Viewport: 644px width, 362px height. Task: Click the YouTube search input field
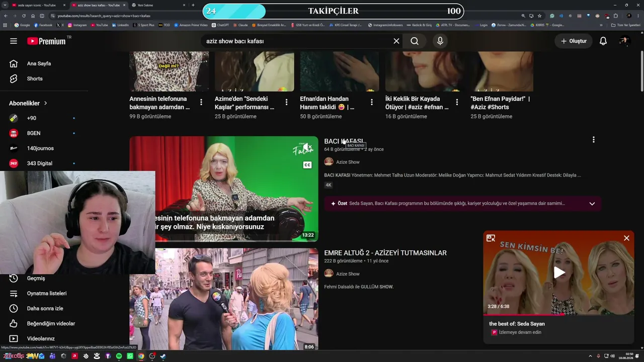point(297,41)
